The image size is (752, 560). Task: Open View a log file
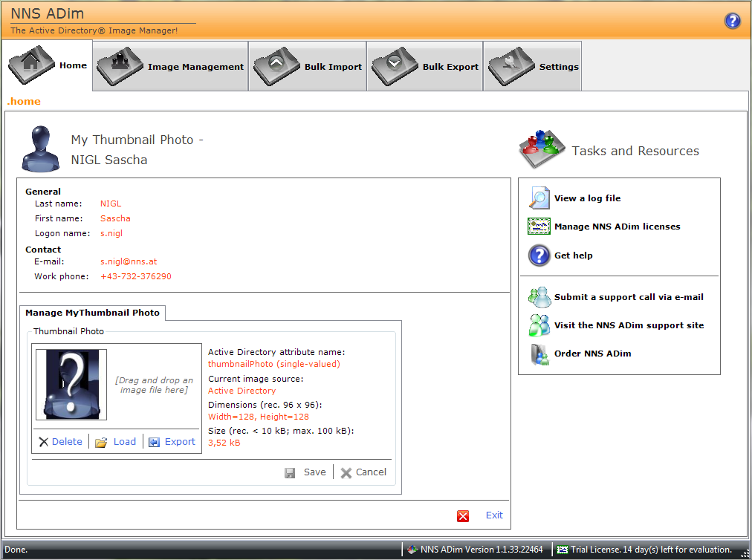[x=588, y=198]
